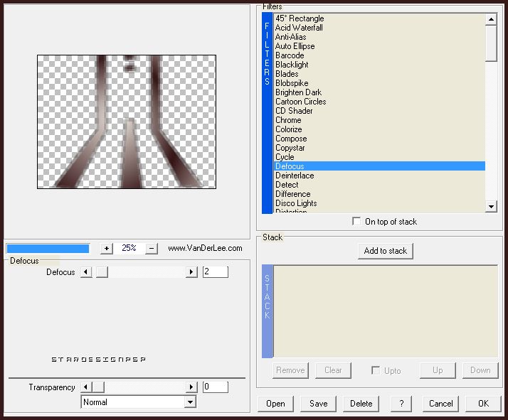Click the Defocus slider thumb
The image size is (508, 420).
pos(102,271)
